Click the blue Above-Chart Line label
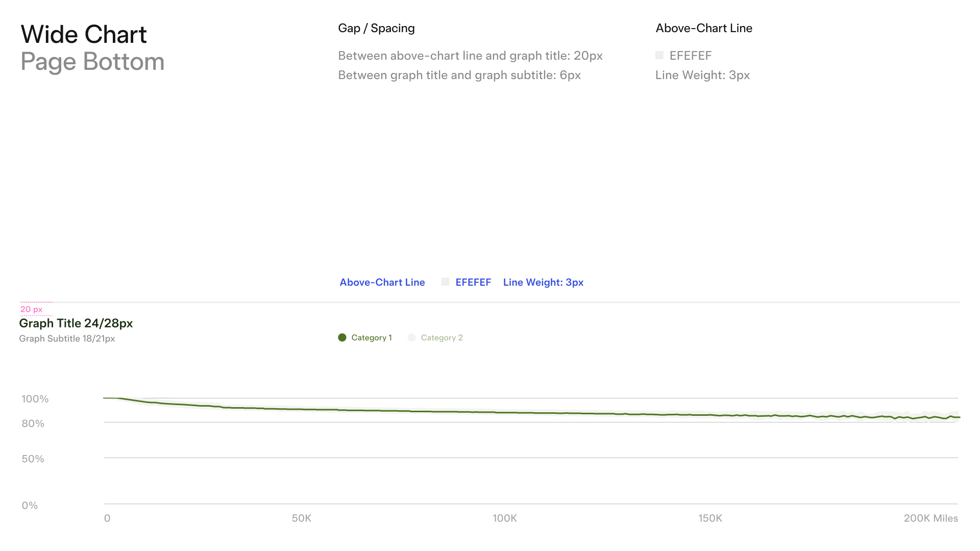Image resolution: width=980 pixels, height=551 pixels. click(382, 282)
